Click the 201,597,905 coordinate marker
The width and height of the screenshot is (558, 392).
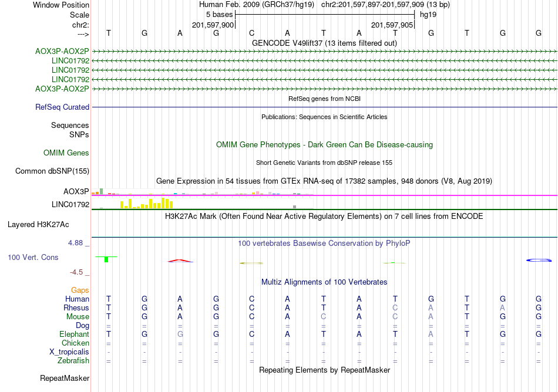click(x=392, y=25)
